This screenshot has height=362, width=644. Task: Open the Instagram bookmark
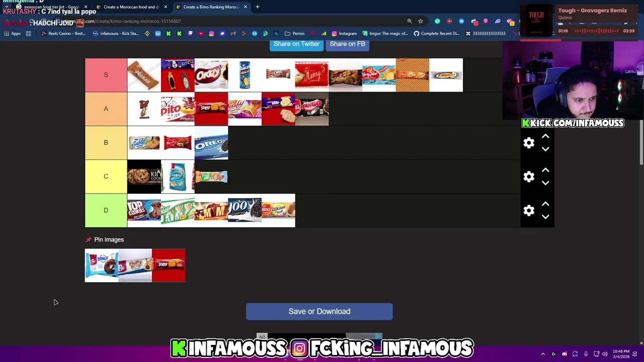(344, 34)
